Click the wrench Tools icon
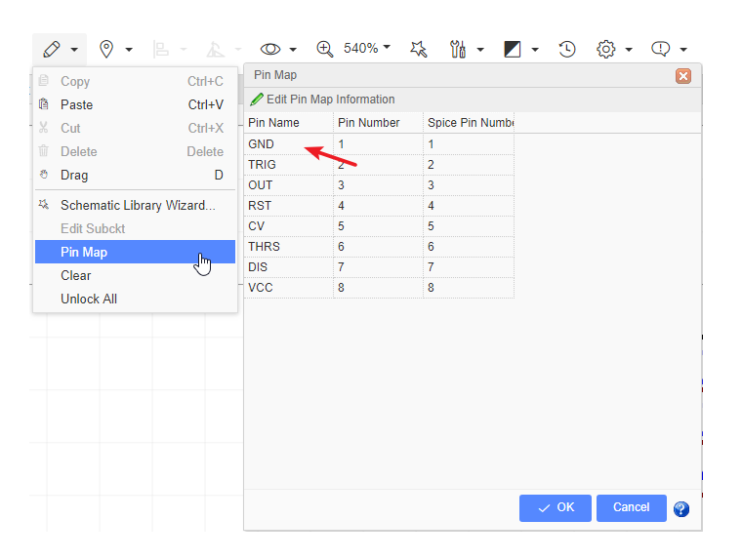The width and height of the screenshot is (742, 560). pos(458,49)
